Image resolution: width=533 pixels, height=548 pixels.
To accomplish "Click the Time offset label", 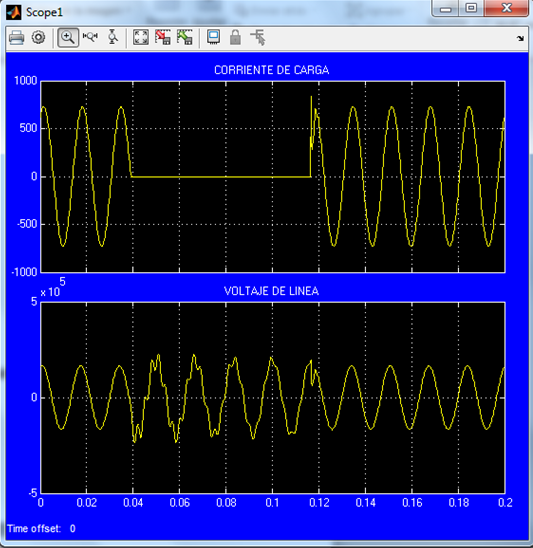I will [34, 528].
